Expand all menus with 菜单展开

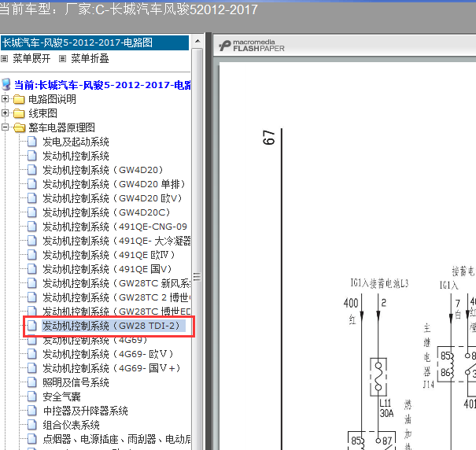coord(31,58)
